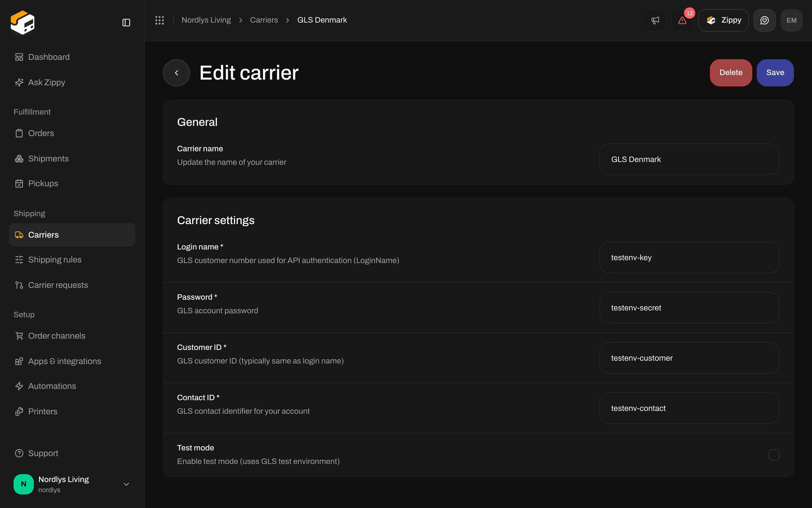Enable the Test mode checkbox

pyautogui.click(x=774, y=455)
